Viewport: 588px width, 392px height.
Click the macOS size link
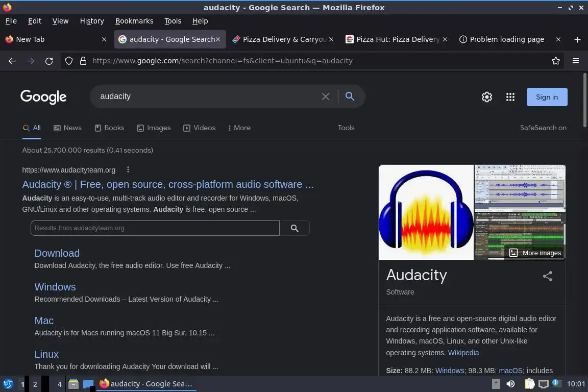tap(510, 371)
